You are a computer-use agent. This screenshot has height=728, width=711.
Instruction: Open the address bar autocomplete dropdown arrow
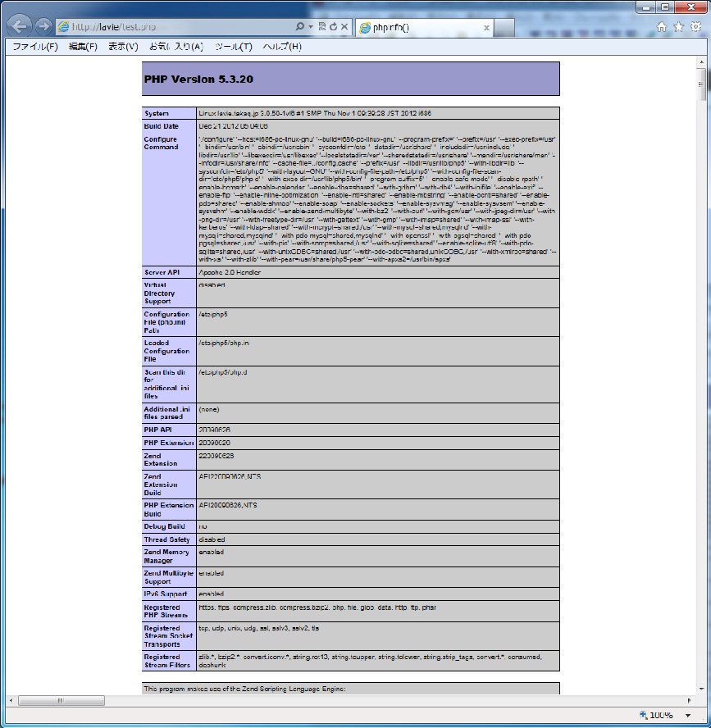(x=310, y=27)
